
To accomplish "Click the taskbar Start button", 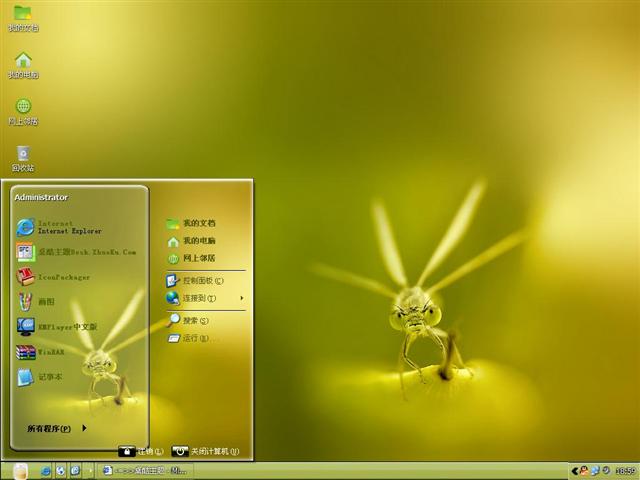I will 20,471.
